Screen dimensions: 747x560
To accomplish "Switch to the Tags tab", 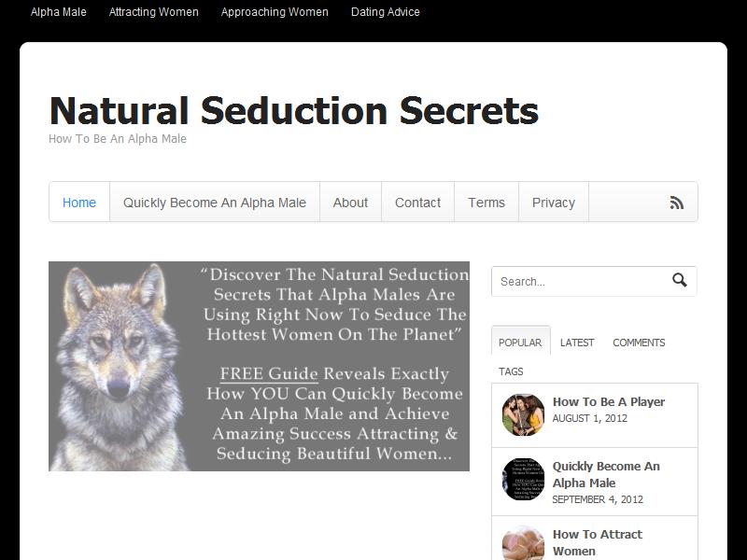I will (x=511, y=371).
